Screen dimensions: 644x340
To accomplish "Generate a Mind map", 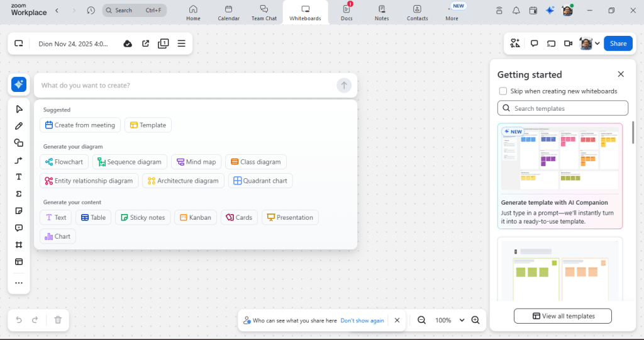I will point(196,162).
